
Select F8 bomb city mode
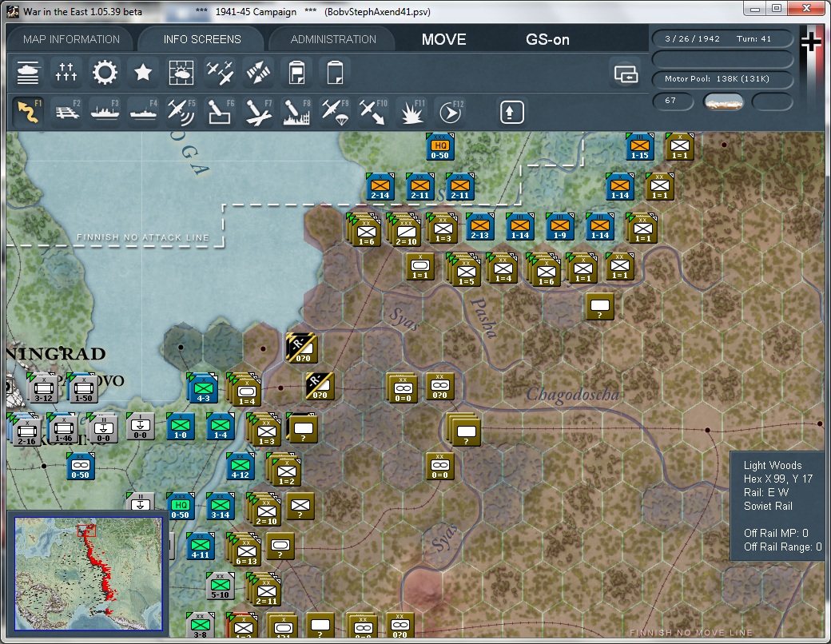tap(296, 111)
